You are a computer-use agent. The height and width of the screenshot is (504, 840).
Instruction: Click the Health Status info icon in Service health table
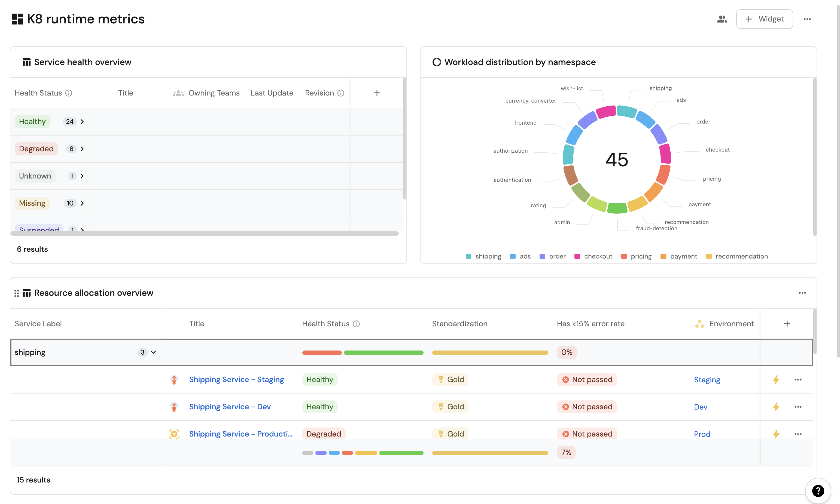69,93
